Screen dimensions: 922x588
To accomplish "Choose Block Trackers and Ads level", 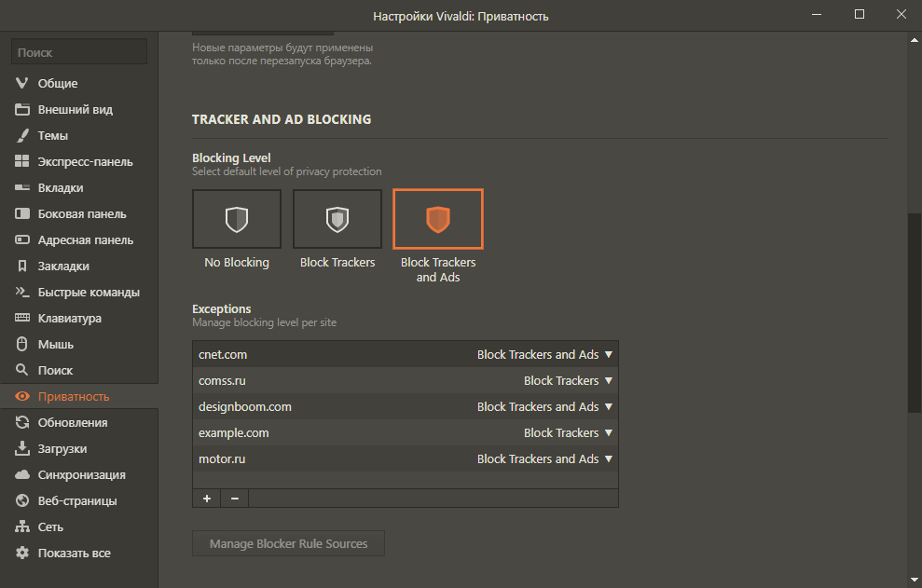I will tap(438, 220).
